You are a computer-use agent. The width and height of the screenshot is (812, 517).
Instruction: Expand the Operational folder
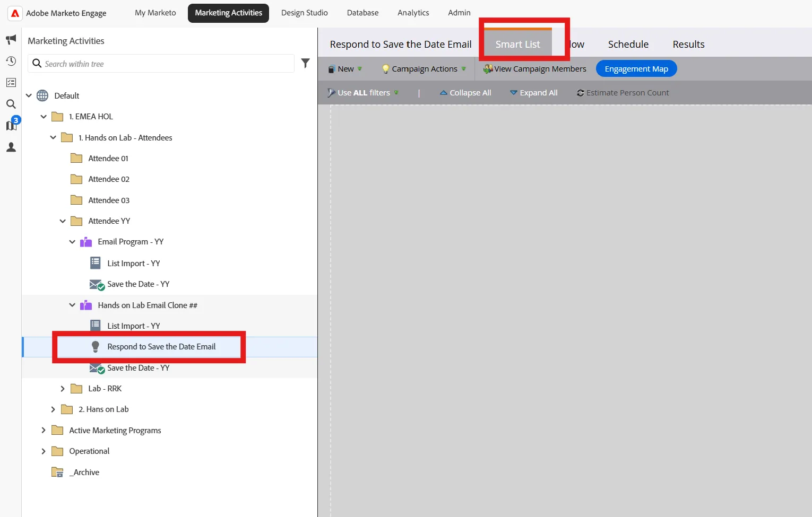point(44,451)
